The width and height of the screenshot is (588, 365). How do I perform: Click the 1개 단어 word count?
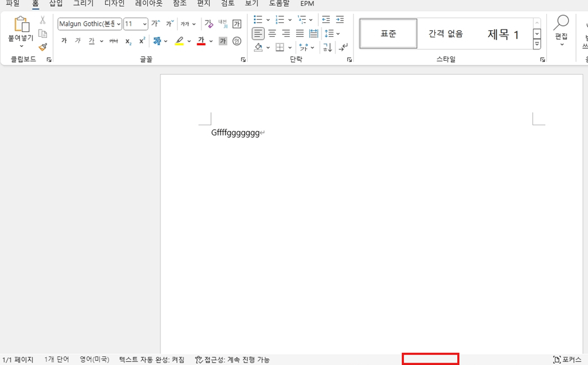(x=57, y=360)
